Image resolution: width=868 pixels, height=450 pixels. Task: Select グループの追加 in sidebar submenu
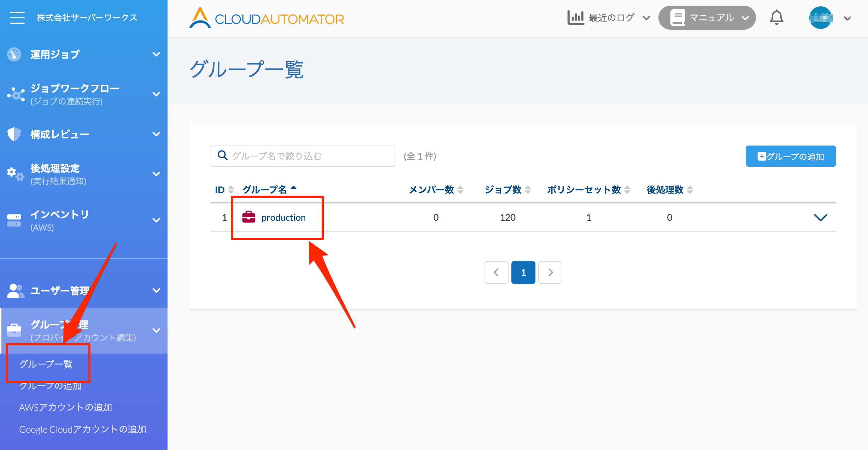[51, 386]
